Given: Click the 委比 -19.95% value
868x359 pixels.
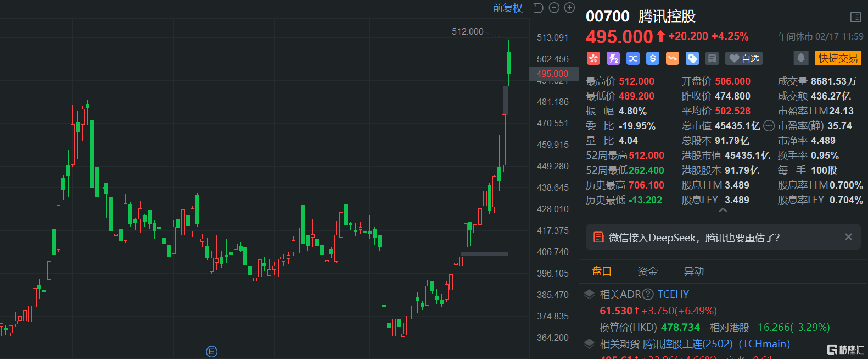Looking at the screenshot, I should click(x=637, y=125).
